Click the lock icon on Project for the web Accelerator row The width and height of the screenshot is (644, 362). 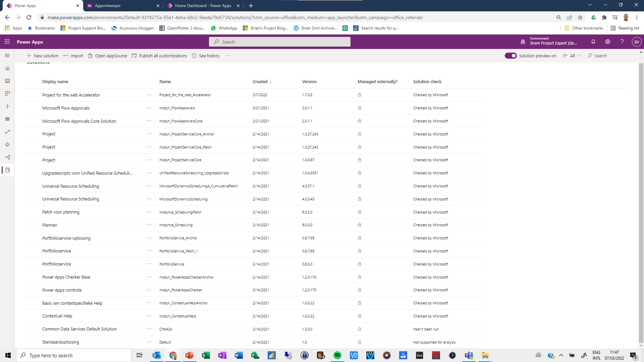pyautogui.click(x=359, y=95)
